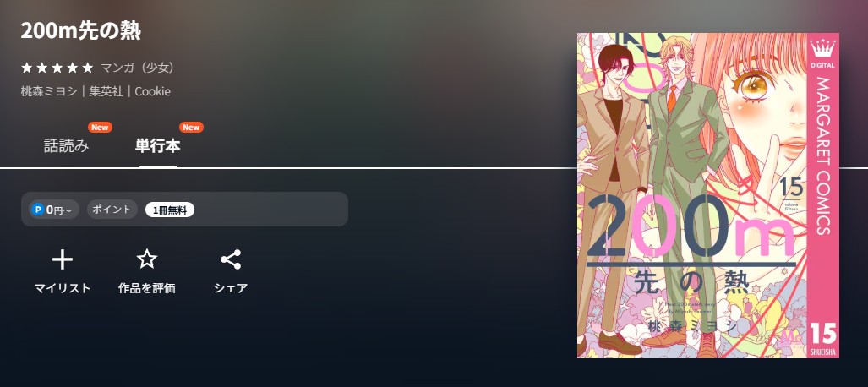
Task: Click the 0円〜 price tag
Action: (x=54, y=210)
